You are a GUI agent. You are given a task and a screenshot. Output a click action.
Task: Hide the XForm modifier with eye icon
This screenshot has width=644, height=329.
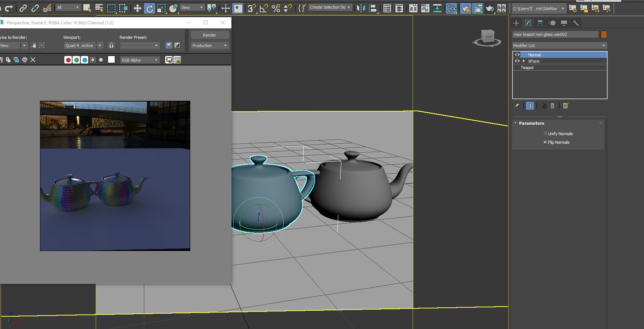click(x=517, y=61)
